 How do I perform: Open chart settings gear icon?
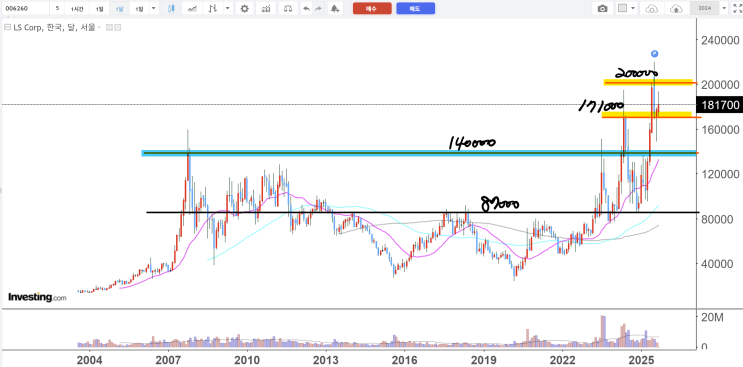coord(244,9)
